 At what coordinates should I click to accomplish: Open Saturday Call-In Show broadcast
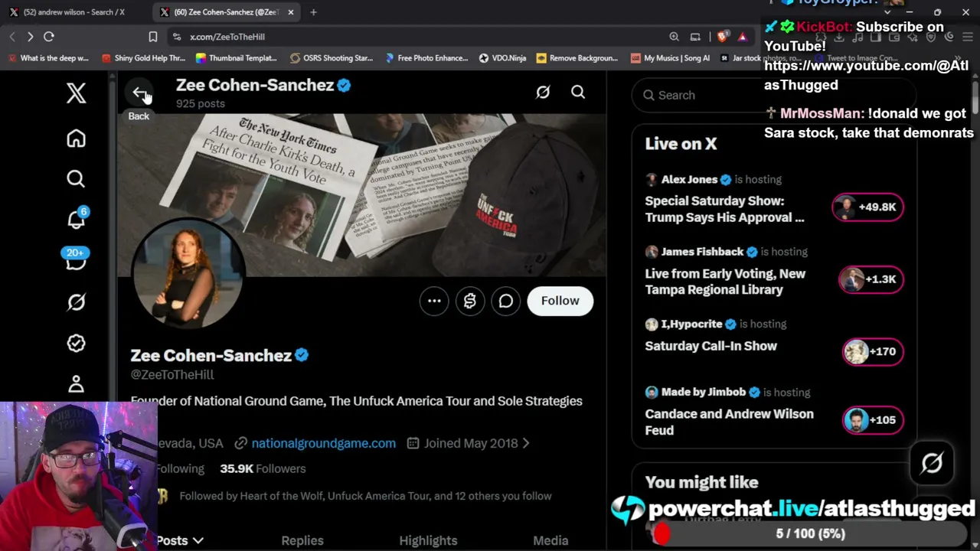point(710,346)
